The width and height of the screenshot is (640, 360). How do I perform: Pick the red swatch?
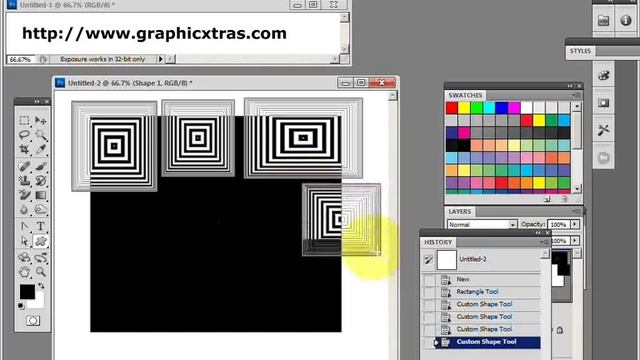(x=451, y=108)
